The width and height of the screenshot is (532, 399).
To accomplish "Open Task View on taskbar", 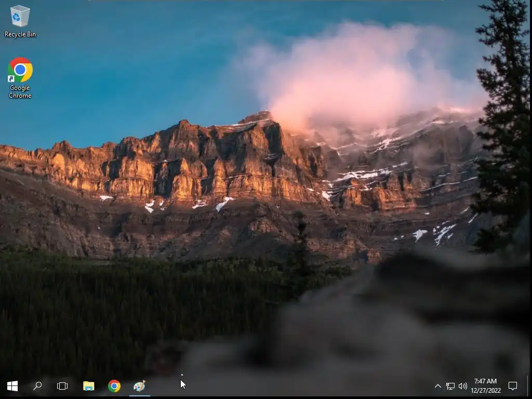I will (x=62, y=386).
